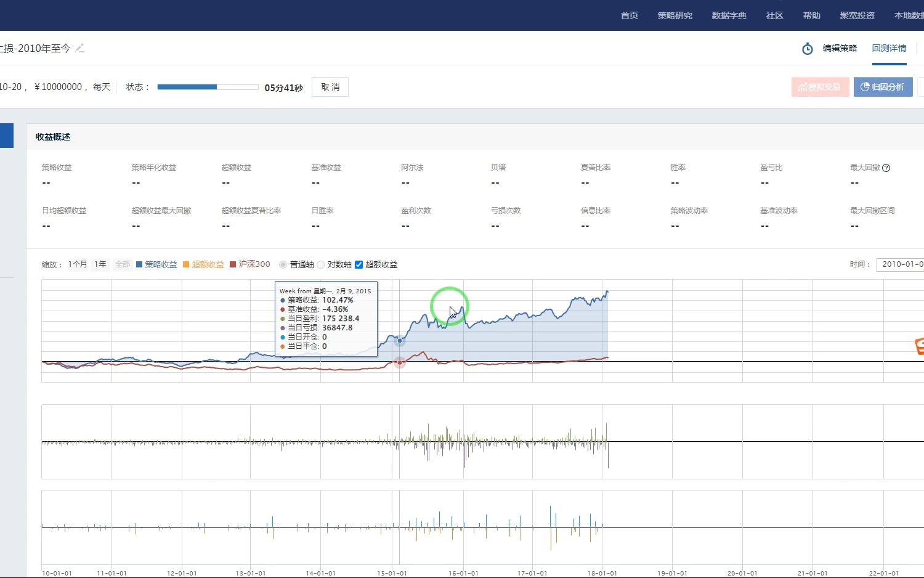Switch to 回测详情 tab
The image size is (924, 578).
[x=889, y=48]
